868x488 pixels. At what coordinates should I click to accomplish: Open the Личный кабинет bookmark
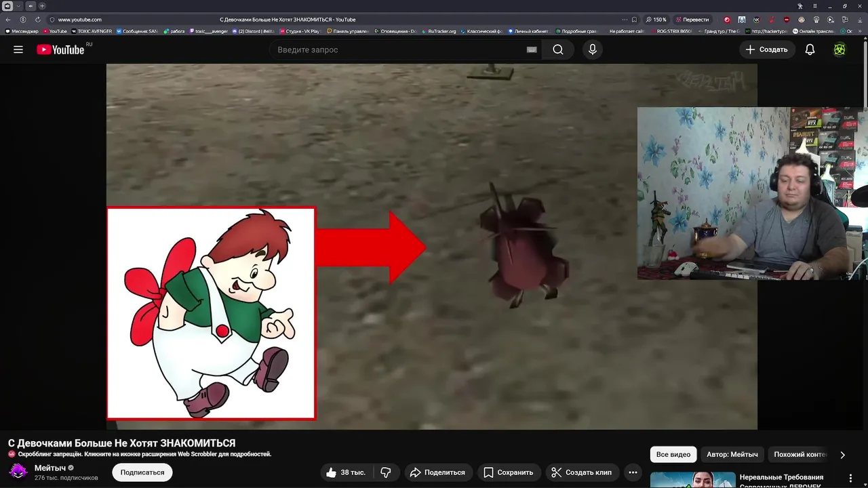point(528,31)
